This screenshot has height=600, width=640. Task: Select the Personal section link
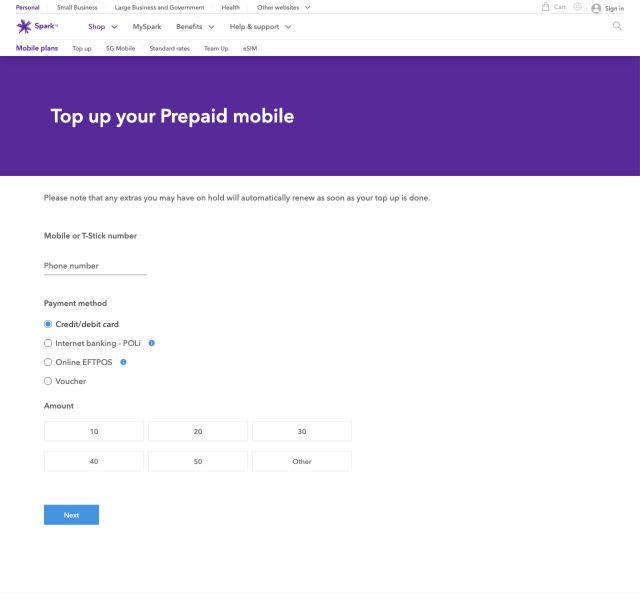click(28, 7)
